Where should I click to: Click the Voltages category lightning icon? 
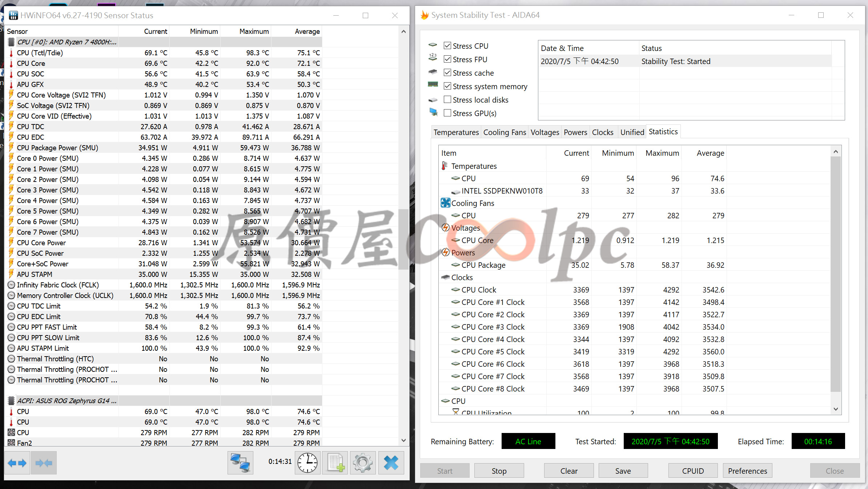(445, 228)
